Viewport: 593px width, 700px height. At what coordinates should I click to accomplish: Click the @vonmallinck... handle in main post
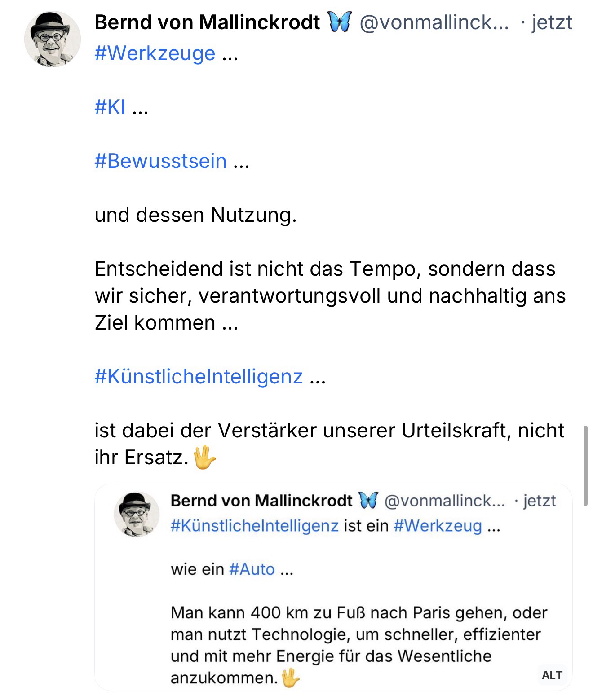tap(434, 22)
